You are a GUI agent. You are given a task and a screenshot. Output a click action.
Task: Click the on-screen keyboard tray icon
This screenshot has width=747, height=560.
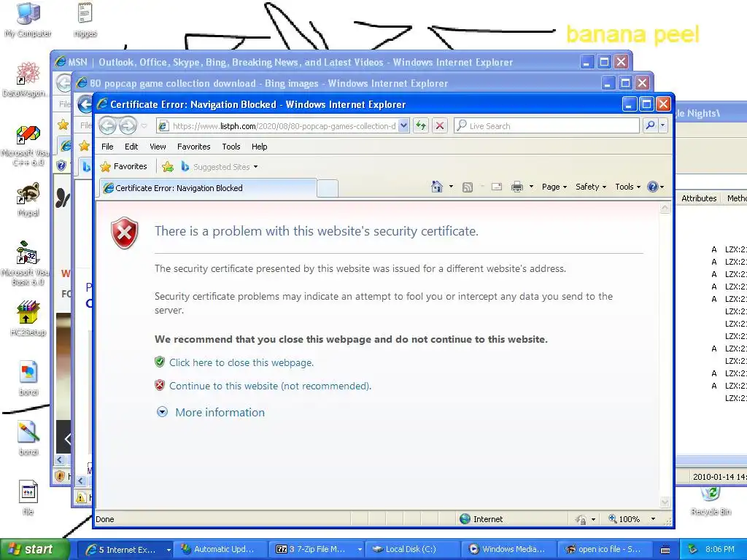point(665,550)
